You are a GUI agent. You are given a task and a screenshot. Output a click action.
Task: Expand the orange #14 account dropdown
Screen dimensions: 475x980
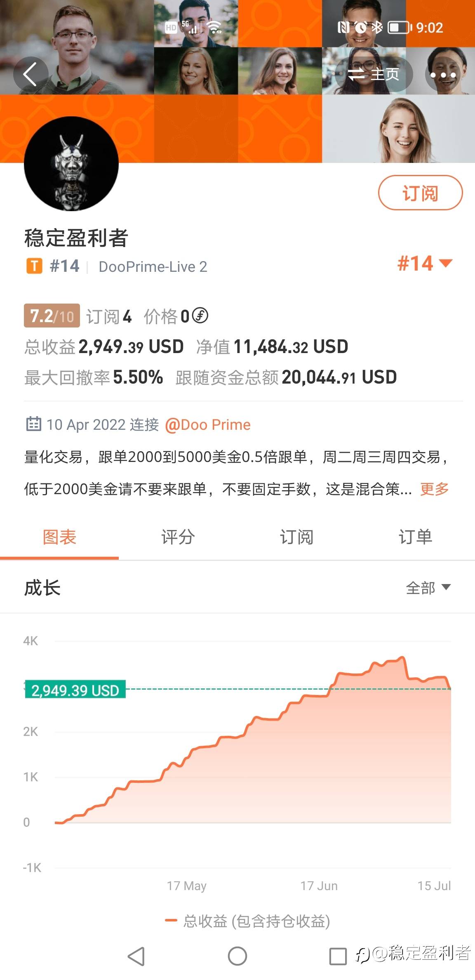click(425, 263)
